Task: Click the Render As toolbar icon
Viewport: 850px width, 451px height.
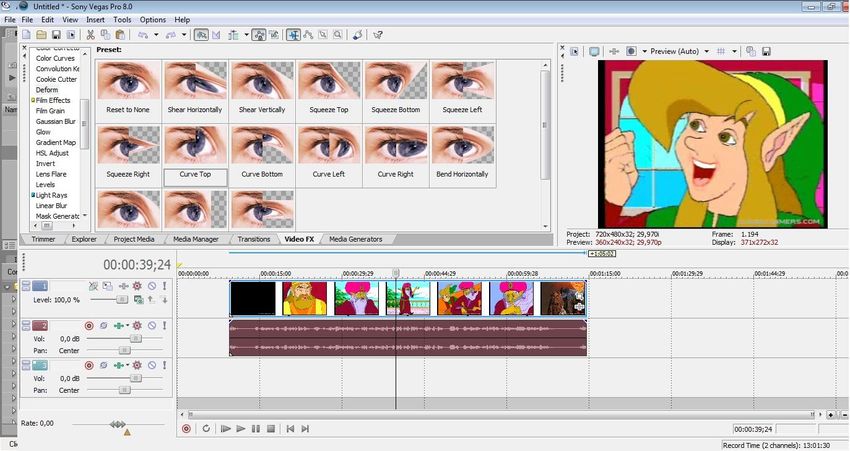Action: [x=71, y=35]
